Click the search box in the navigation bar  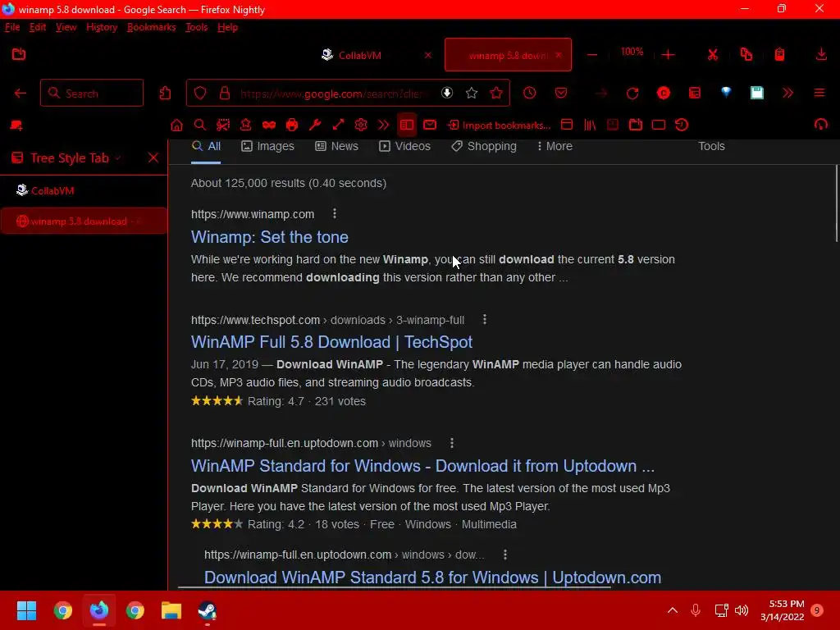92,94
